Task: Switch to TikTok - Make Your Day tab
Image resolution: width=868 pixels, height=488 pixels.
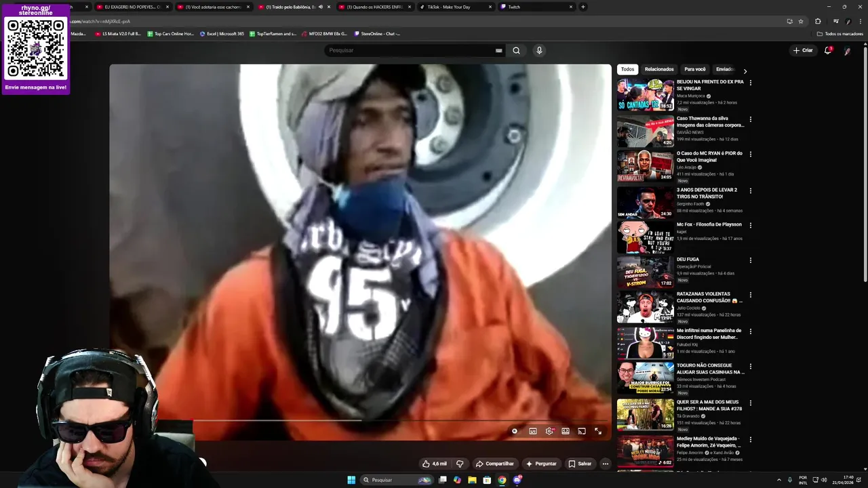Action: coord(455,7)
